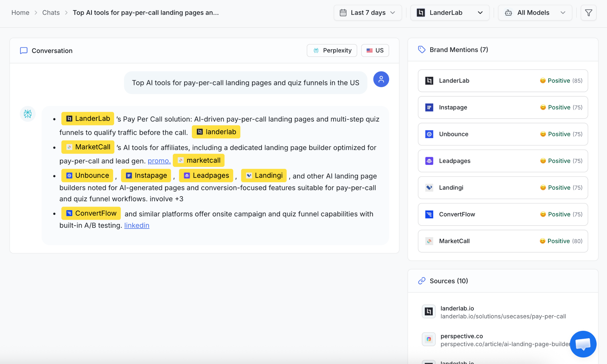
Task: Click "Positive (85)" sentiment for LanderLab
Action: click(561, 81)
